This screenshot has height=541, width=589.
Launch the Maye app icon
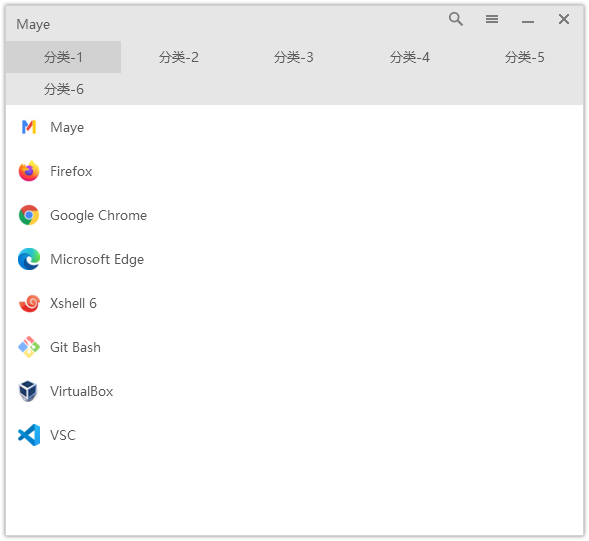coord(29,127)
